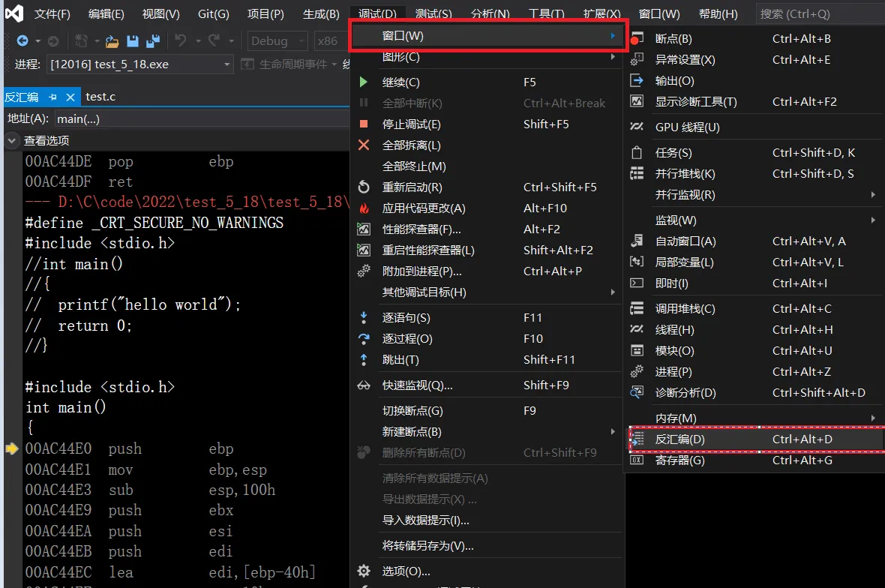This screenshot has width=885, height=588.
Task: Click 切换断点(G) entry
Action: pos(486,411)
